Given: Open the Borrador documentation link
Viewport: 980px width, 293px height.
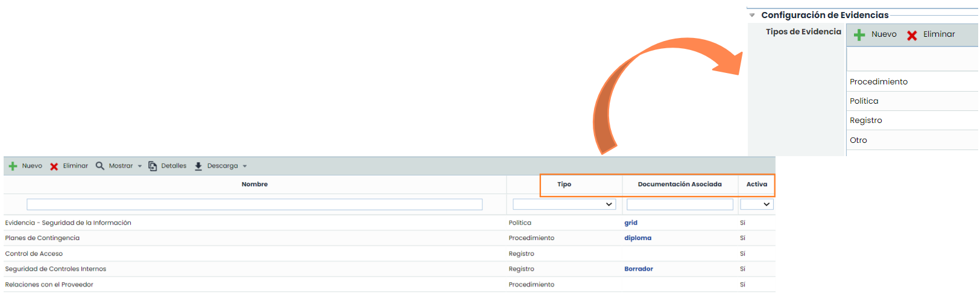Looking at the screenshot, I should pos(639,269).
